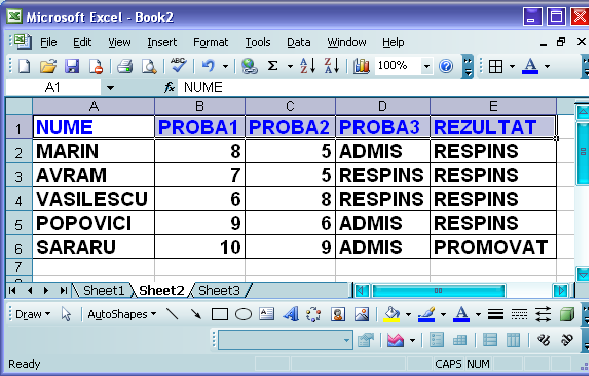Screen dimensions: 589x376
Task: Apply 3-D Style green cube icon
Action: pos(567,314)
